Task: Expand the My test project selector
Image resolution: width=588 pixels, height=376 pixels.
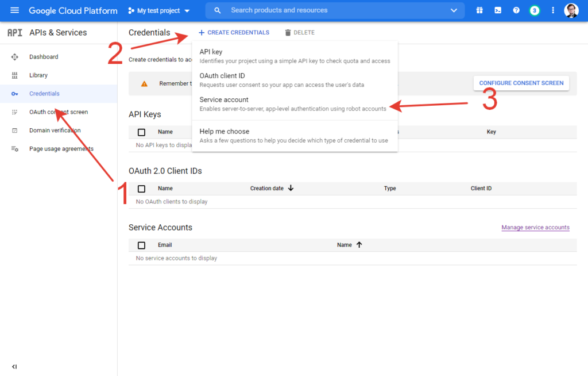Action: 158,10
